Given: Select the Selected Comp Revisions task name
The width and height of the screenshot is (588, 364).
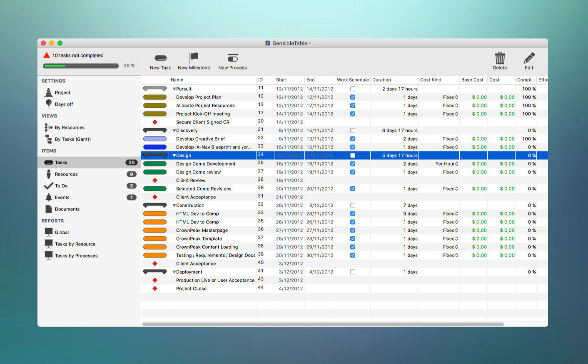Looking at the screenshot, I should pos(204,189).
